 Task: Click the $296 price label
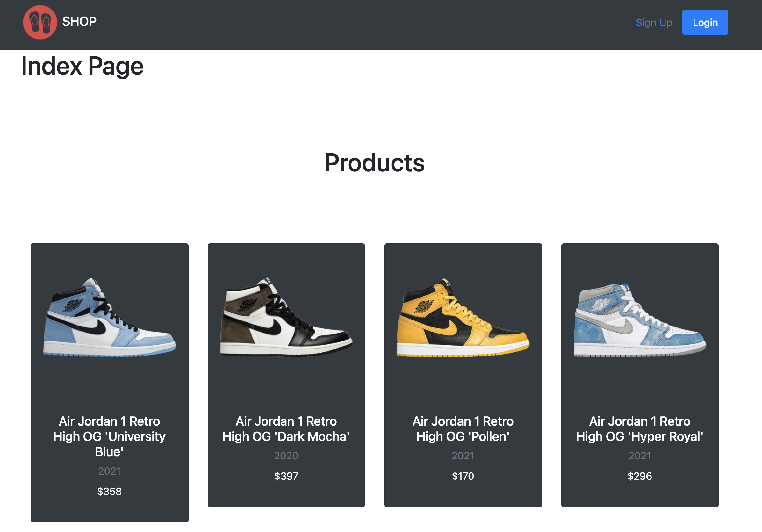[x=640, y=476]
